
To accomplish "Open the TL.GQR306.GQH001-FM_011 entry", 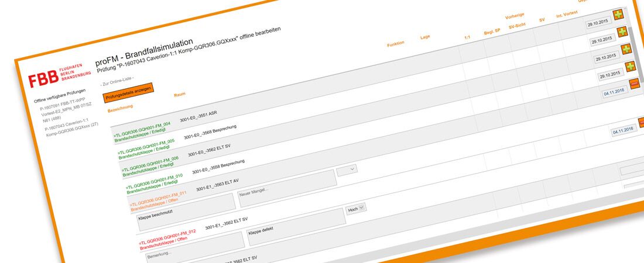I will point(159,195).
